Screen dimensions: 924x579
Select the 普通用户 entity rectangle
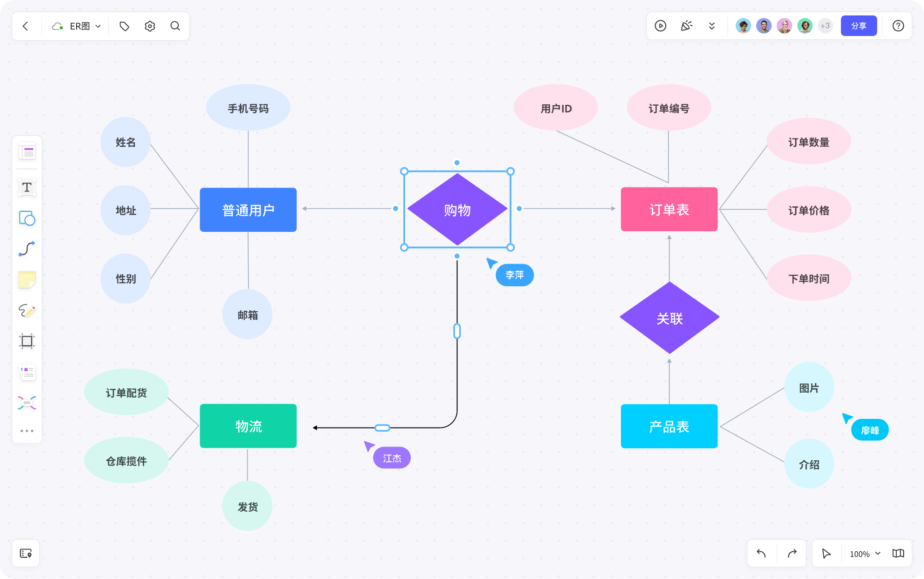pos(248,210)
